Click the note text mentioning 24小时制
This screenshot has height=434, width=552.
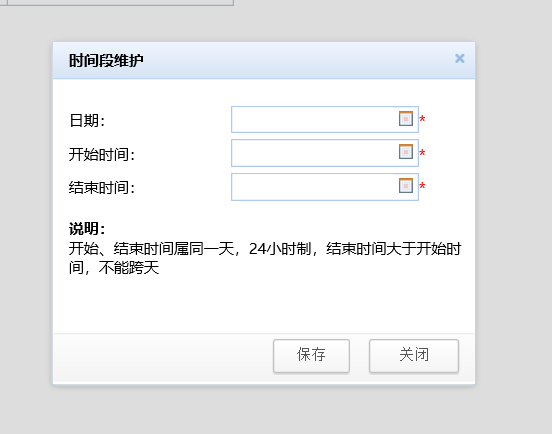pos(265,258)
